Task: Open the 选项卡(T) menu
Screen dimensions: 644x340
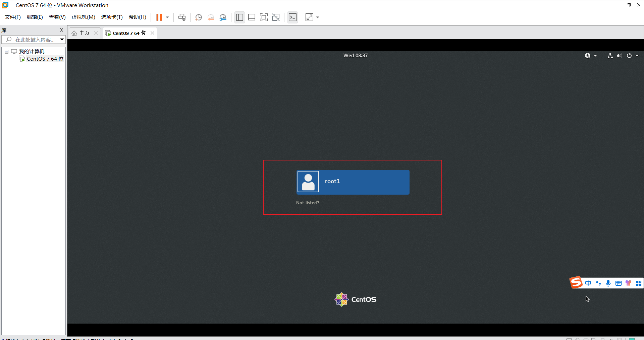Action: 112,17
